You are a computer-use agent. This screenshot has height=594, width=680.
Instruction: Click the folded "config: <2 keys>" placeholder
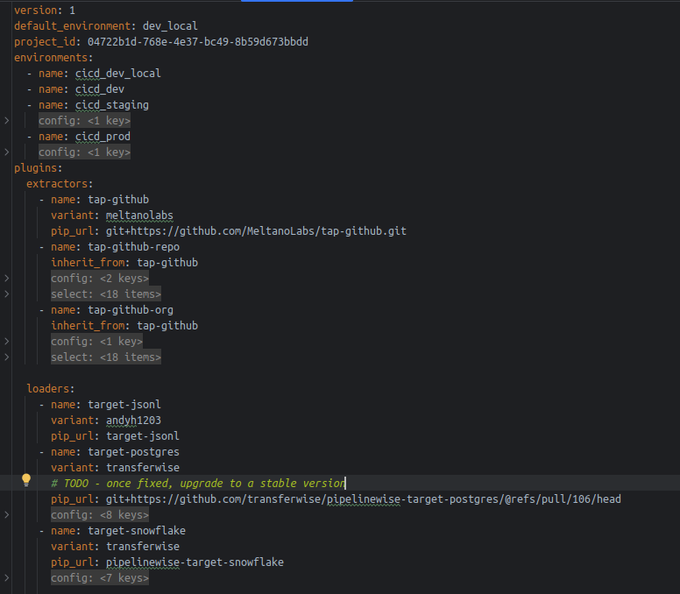click(99, 278)
